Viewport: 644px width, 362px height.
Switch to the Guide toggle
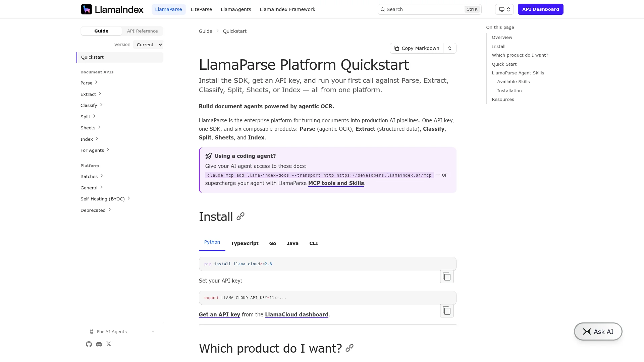101,31
